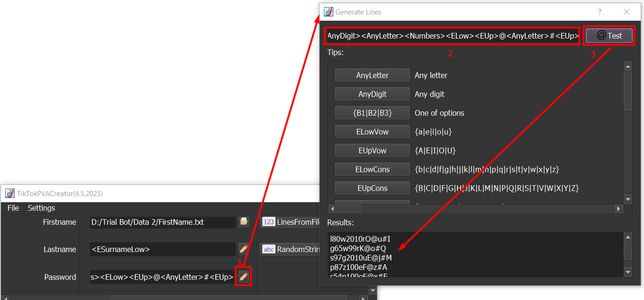The height and width of the screenshot is (300, 644).
Task: Click the Tips list vertical scrollbar thumb
Action: (x=628, y=90)
